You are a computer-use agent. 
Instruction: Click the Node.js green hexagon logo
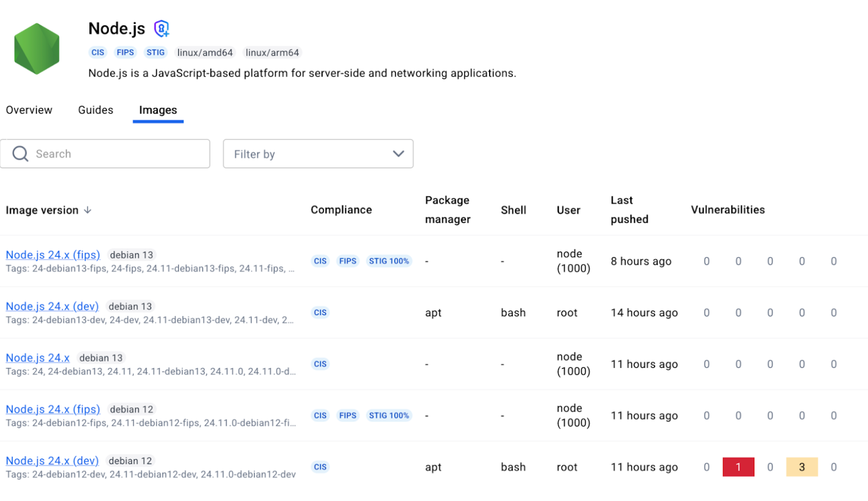(36, 49)
